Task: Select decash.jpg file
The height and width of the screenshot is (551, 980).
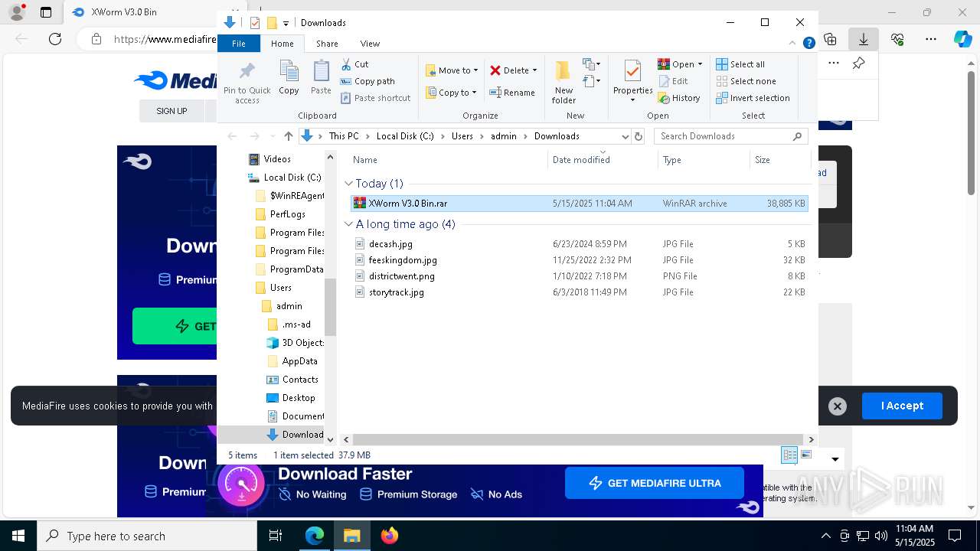Action: point(579,244)
